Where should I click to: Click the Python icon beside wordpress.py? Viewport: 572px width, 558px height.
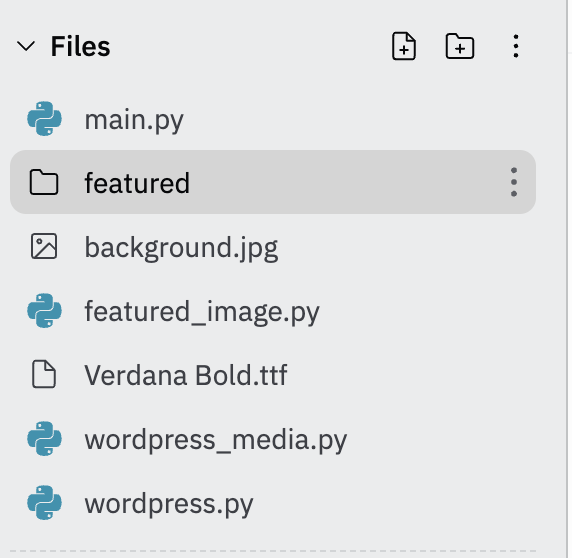[45, 503]
